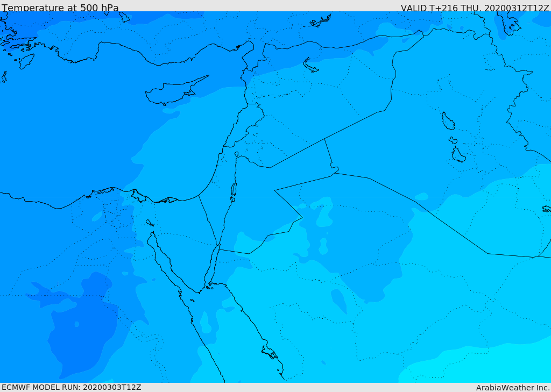The width and height of the screenshot is (551, 392).
Task: Click the 'ArabiaWeather Inc' credit text
Action: (x=512, y=388)
